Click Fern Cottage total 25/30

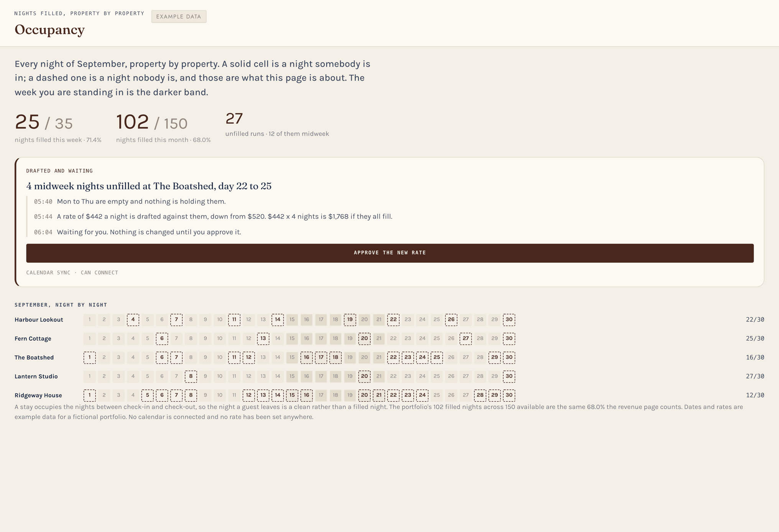(755, 338)
